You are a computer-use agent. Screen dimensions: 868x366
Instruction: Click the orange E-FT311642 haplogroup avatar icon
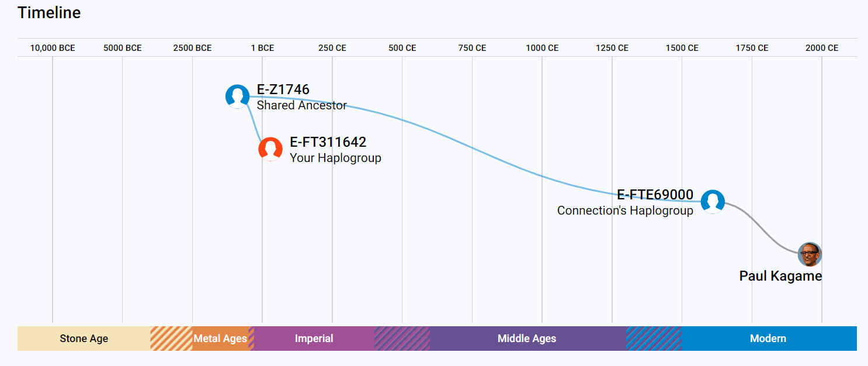[x=270, y=149]
